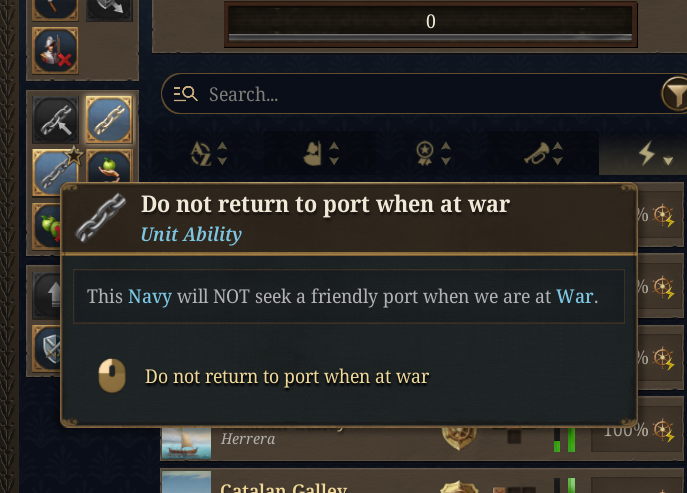
Task: Click the blue Navy link in tooltip
Action: point(146,297)
